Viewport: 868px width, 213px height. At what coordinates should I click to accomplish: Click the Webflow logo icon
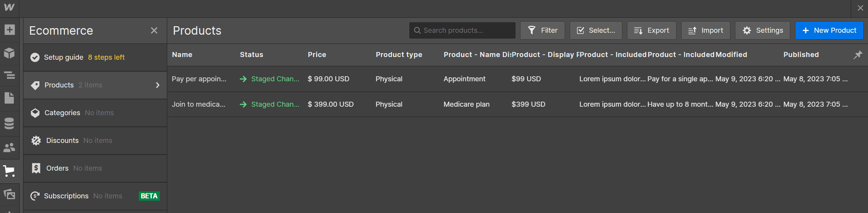[x=9, y=7]
